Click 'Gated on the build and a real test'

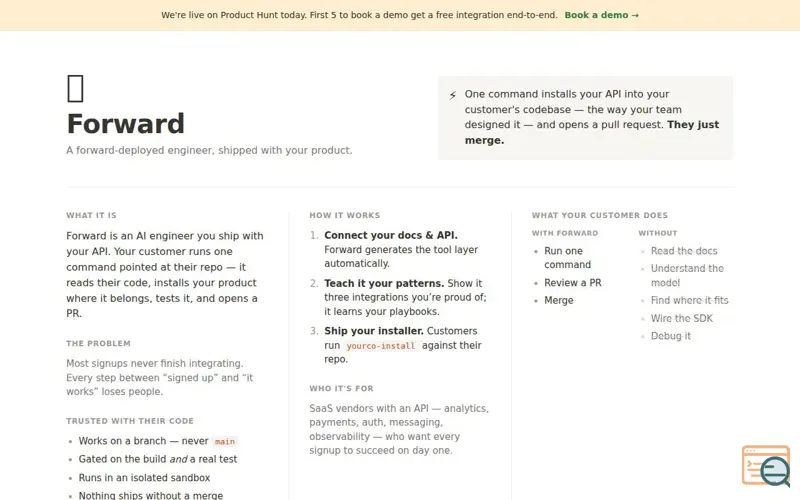tap(158, 459)
